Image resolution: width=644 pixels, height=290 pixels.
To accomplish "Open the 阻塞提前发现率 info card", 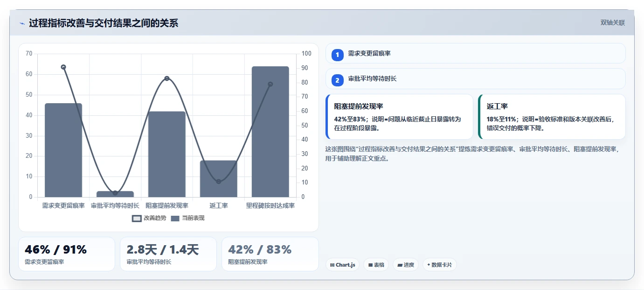I will tap(399, 117).
